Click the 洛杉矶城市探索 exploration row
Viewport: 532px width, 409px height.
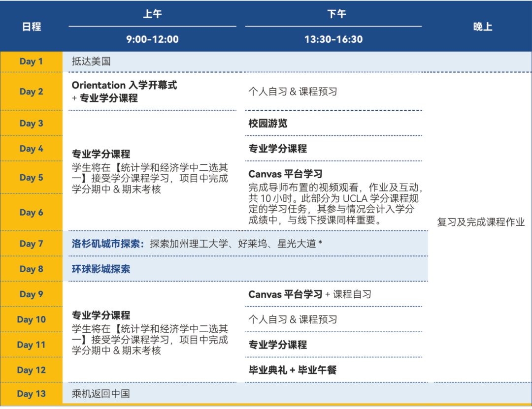coord(197,244)
